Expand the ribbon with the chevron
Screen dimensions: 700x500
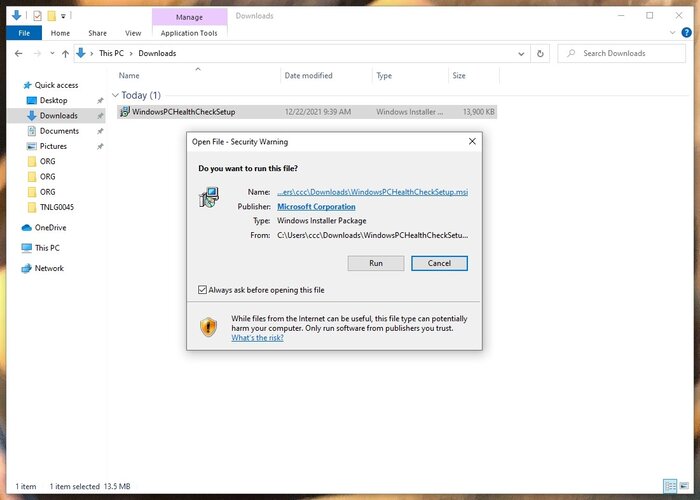tap(673, 33)
